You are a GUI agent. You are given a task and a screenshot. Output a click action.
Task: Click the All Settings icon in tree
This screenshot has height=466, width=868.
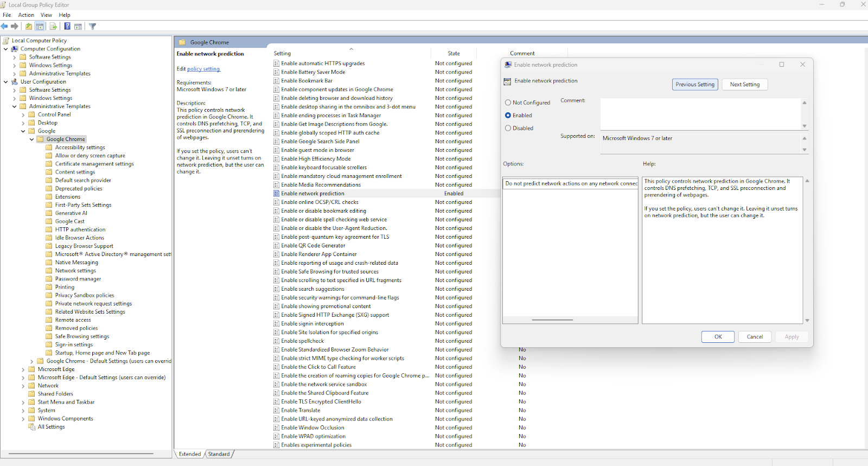(32, 427)
